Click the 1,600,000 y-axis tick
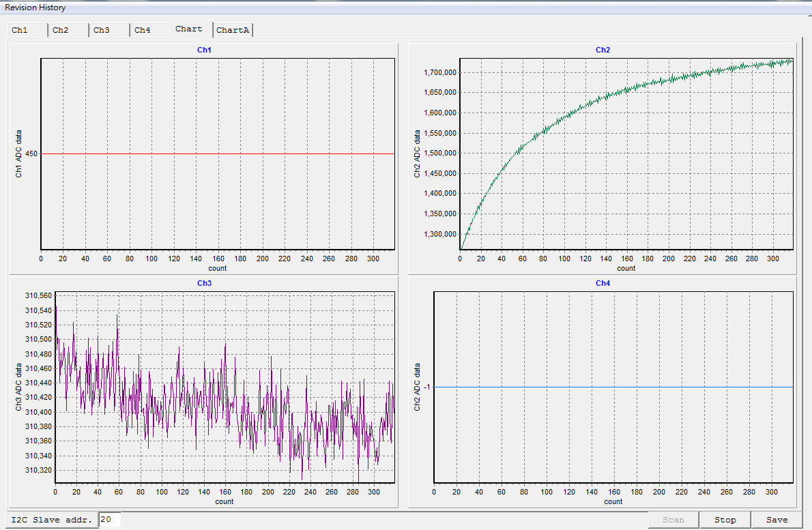The image size is (812, 530). (x=440, y=113)
